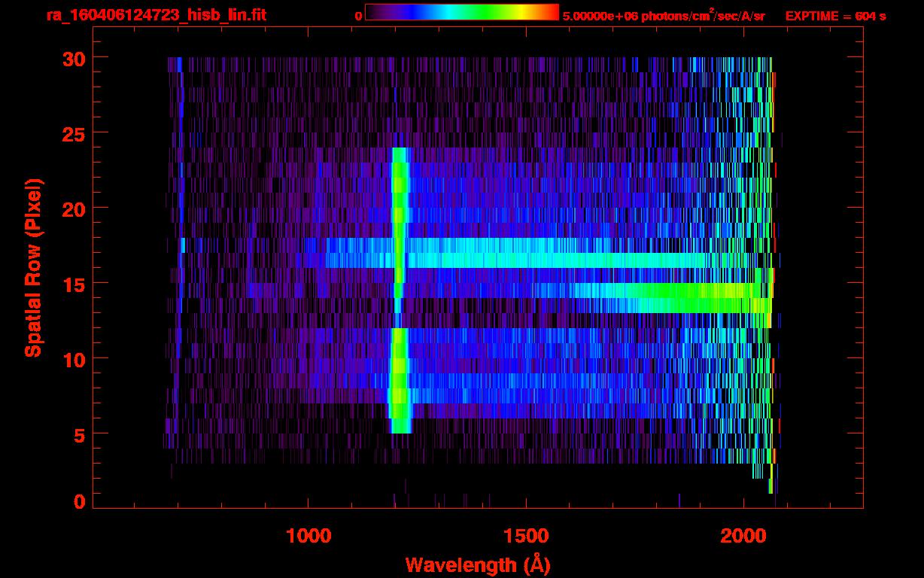This screenshot has height=578, width=924.
Task: Select the EXPTIME = 604 s text
Action: 835,16
